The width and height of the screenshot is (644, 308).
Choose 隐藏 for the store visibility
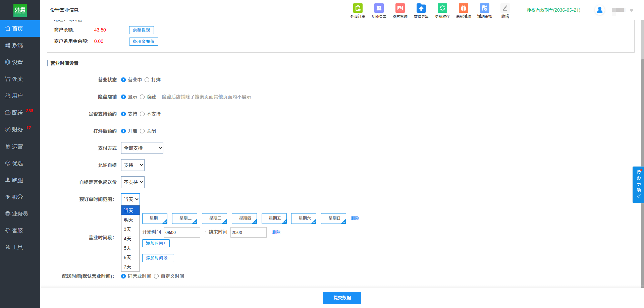point(142,97)
